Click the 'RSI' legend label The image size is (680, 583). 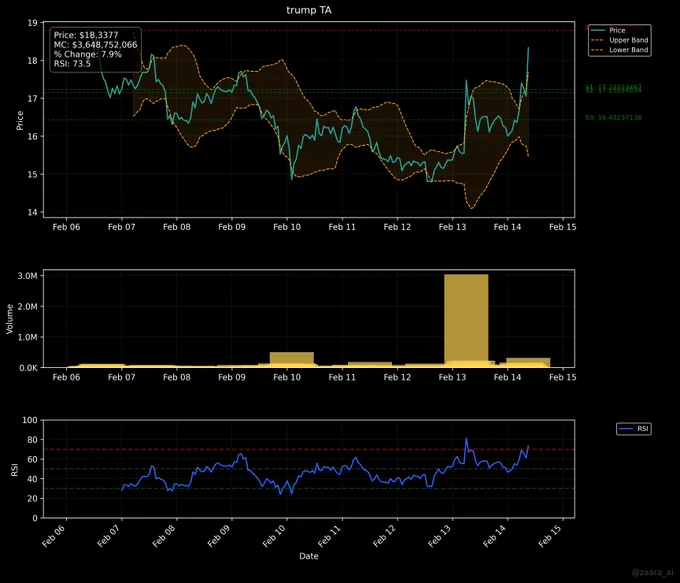(643, 429)
